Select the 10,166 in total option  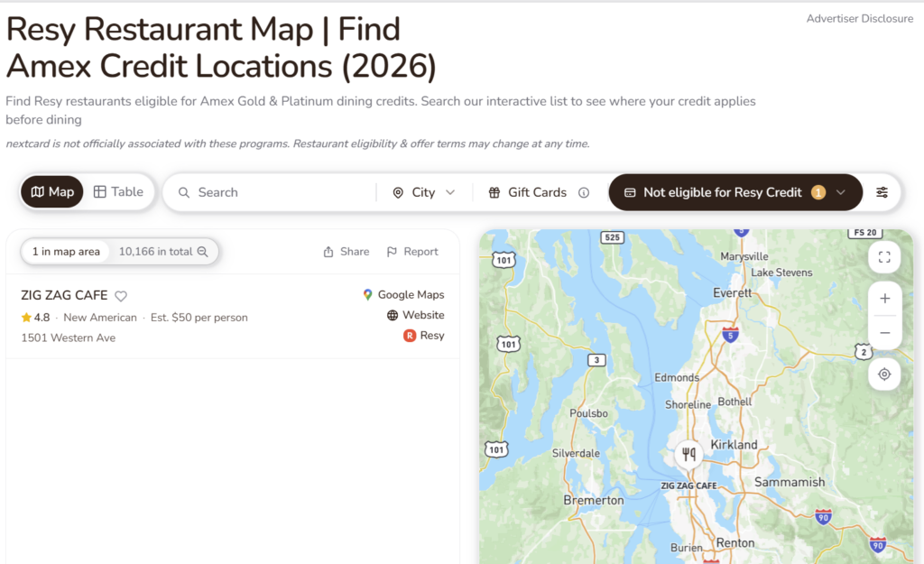[x=163, y=252]
